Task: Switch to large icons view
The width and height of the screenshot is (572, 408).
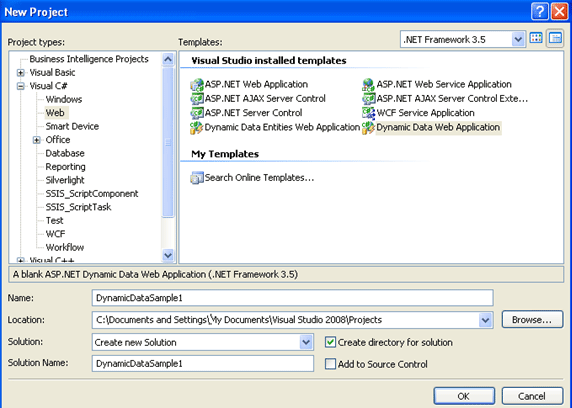Action: (x=536, y=38)
